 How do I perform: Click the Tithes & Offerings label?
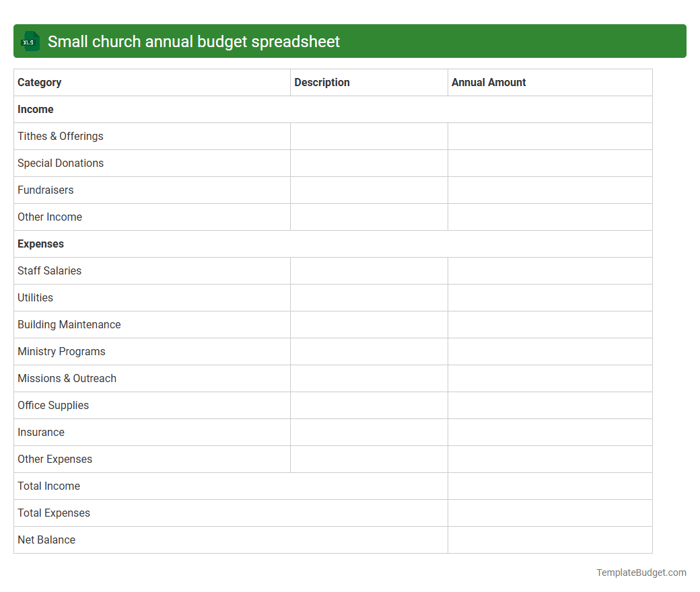60,136
